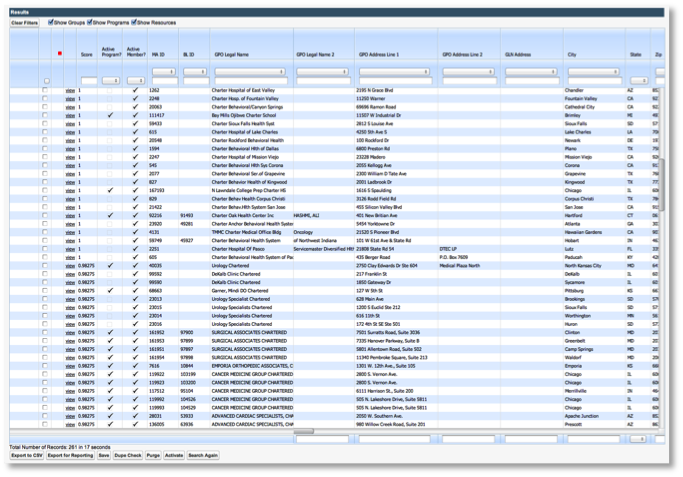Open view link for Charter Hospital of East Valley
The height and width of the screenshot is (477, 683).
point(69,91)
